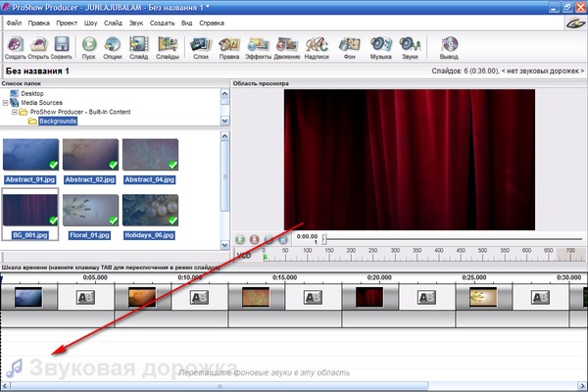The width and height of the screenshot is (588, 392).
Task: Select the first blue abstract timeline slide
Action: (x=28, y=297)
